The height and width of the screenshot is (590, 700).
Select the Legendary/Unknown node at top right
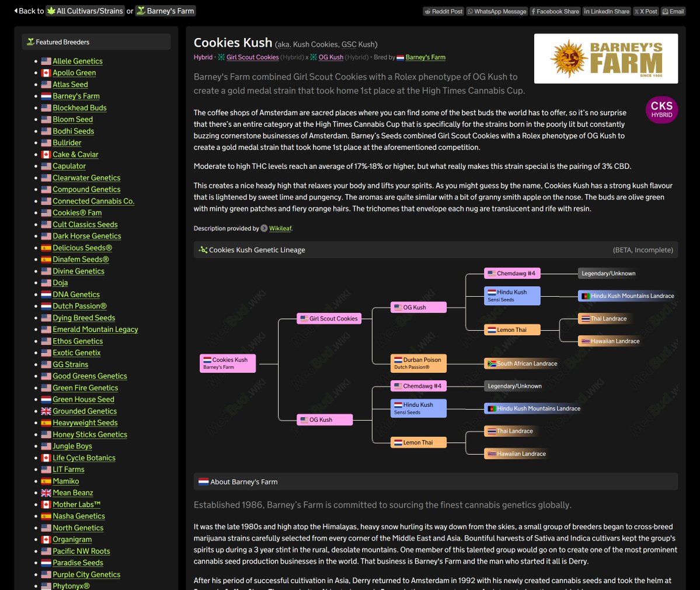(608, 273)
